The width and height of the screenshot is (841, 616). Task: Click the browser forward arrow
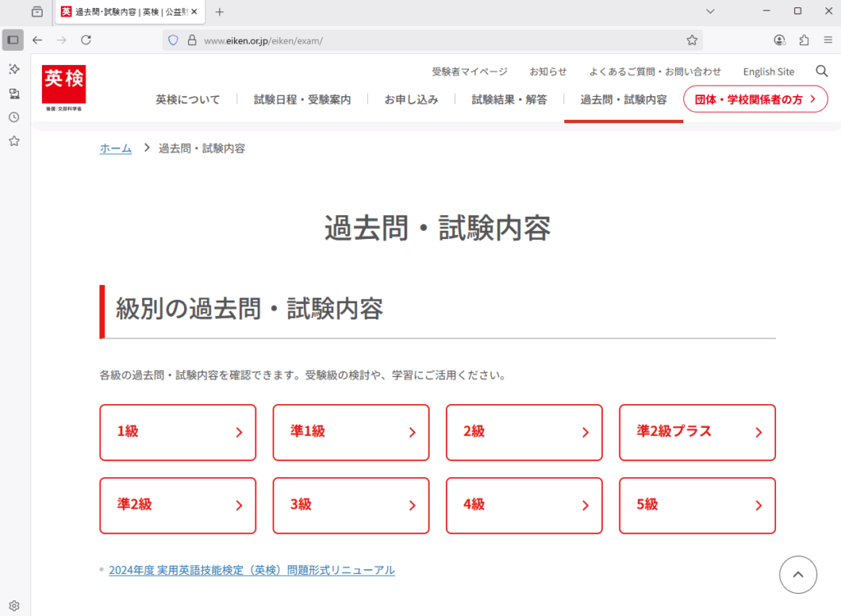click(x=62, y=40)
